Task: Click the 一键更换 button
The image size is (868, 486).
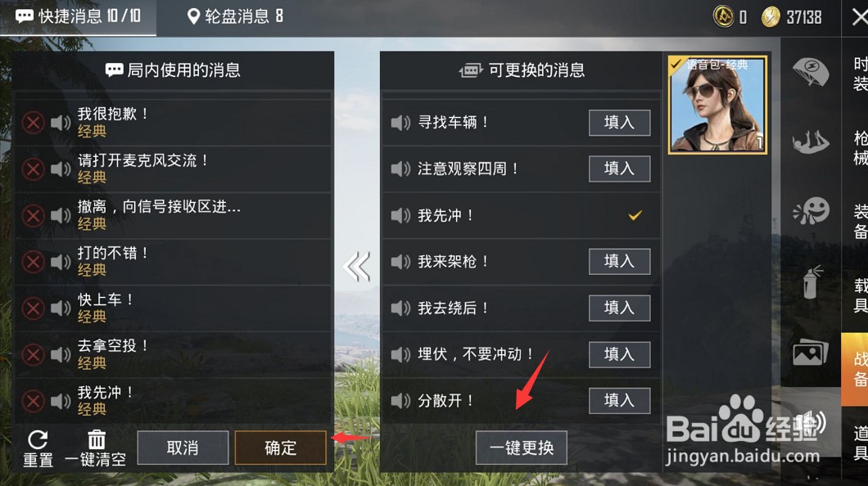Action: (522, 448)
